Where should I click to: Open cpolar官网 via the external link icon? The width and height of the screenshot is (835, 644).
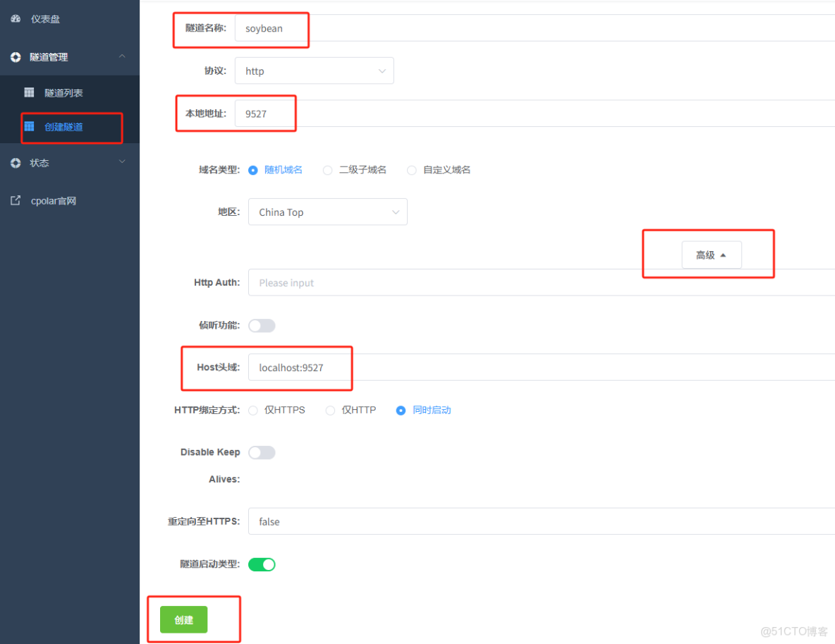point(16,200)
